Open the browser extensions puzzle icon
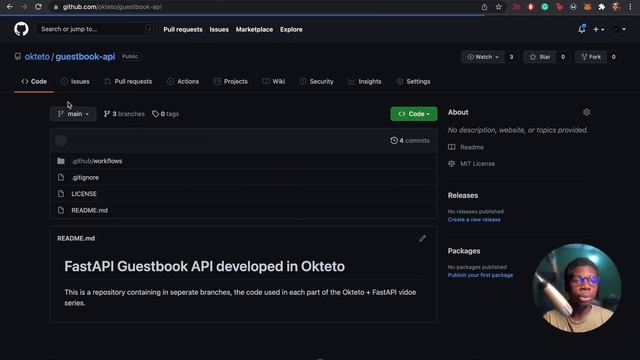Screen dimensions: 640x360 pyautogui.click(x=601, y=7)
